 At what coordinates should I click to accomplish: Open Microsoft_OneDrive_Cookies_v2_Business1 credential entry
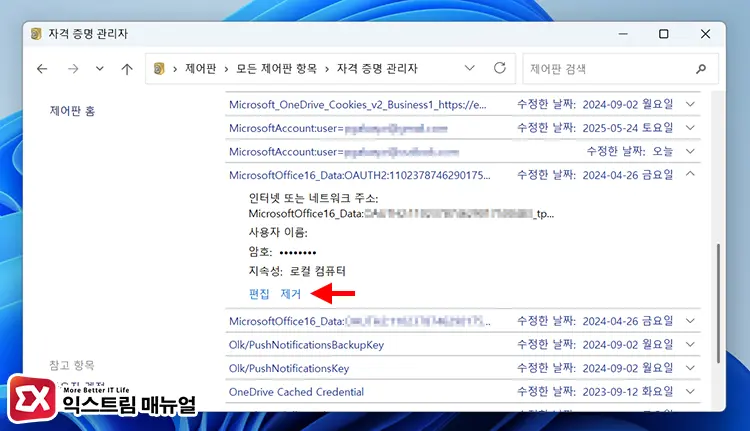pyautogui.click(x=357, y=104)
